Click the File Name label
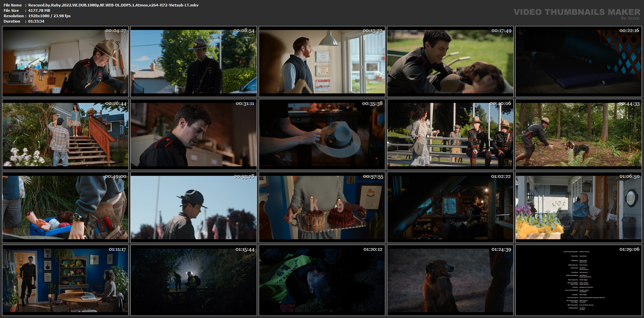Viewport: 644px width, 318px height. pyautogui.click(x=13, y=5)
